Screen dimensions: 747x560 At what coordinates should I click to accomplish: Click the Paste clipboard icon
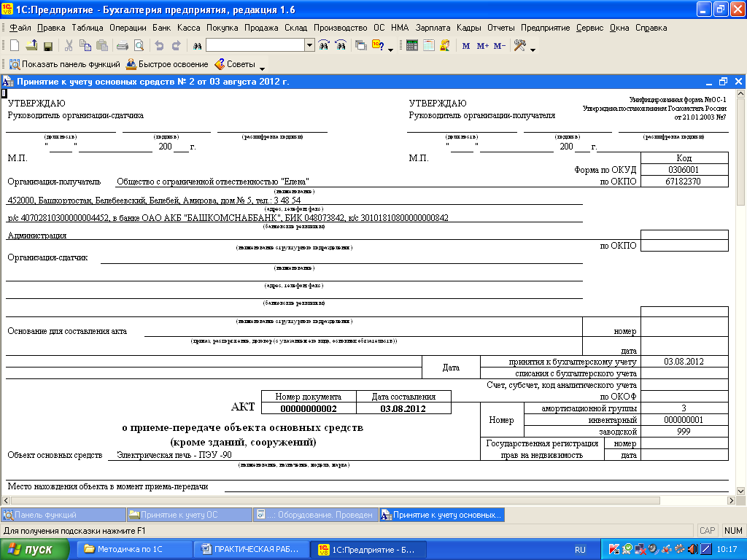(102, 46)
